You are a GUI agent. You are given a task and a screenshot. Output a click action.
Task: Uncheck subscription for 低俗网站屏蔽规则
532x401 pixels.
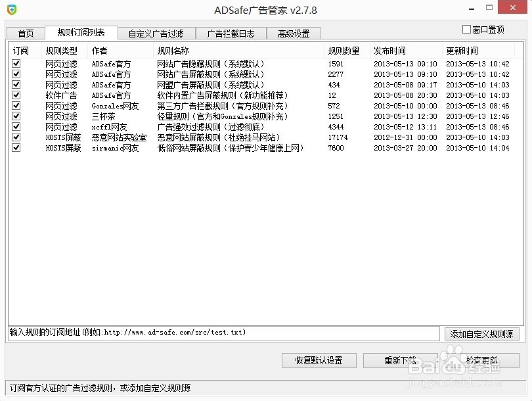[16, 148]
